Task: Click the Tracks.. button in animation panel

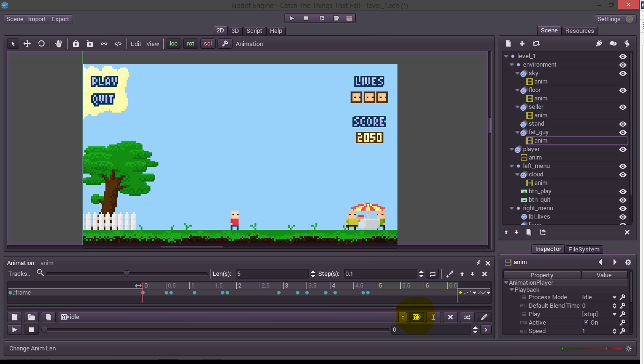Action: click(19, 273)
